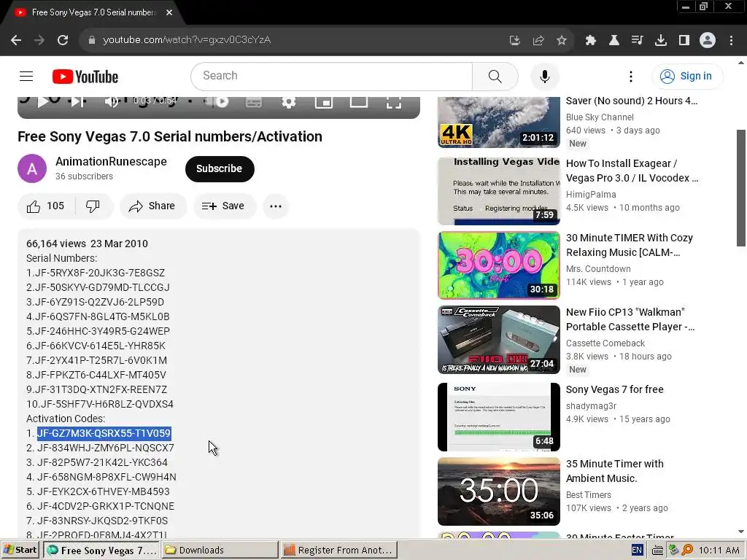Go back with the browser back arrow
This screenshot has width=747, height=560.
(16, 40)
